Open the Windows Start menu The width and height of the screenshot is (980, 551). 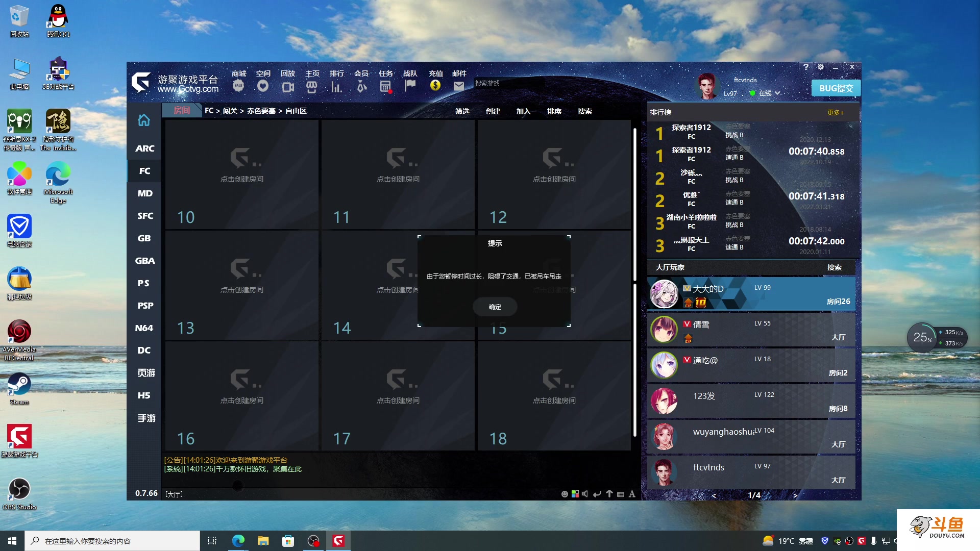click(x=12, y=541)
